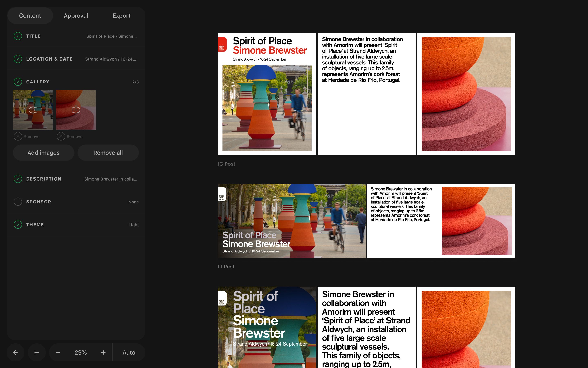Click the 2/3 gallery count
Screen dimensions: 588x368
(x=135, y=82)
